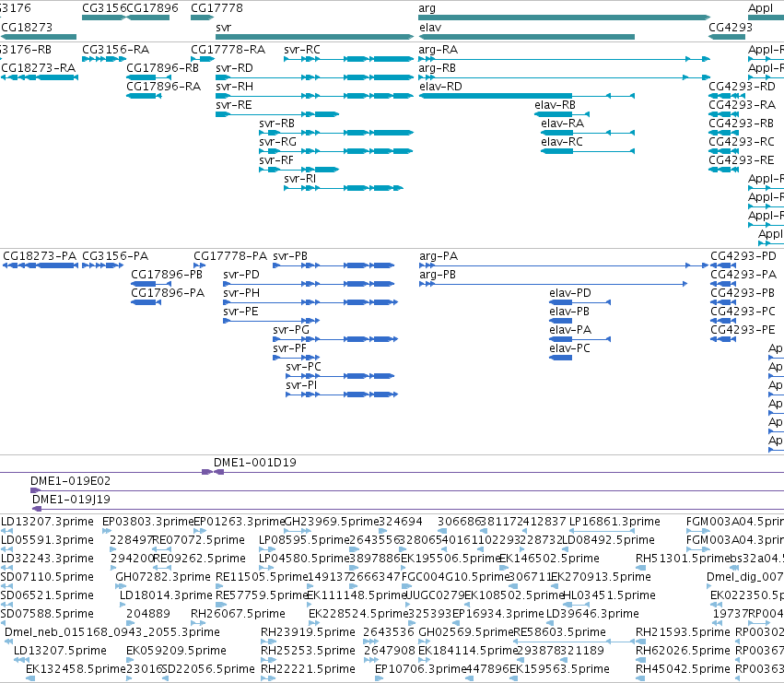
Task: Click the CG18273 gene label
Action: point(27,28)
